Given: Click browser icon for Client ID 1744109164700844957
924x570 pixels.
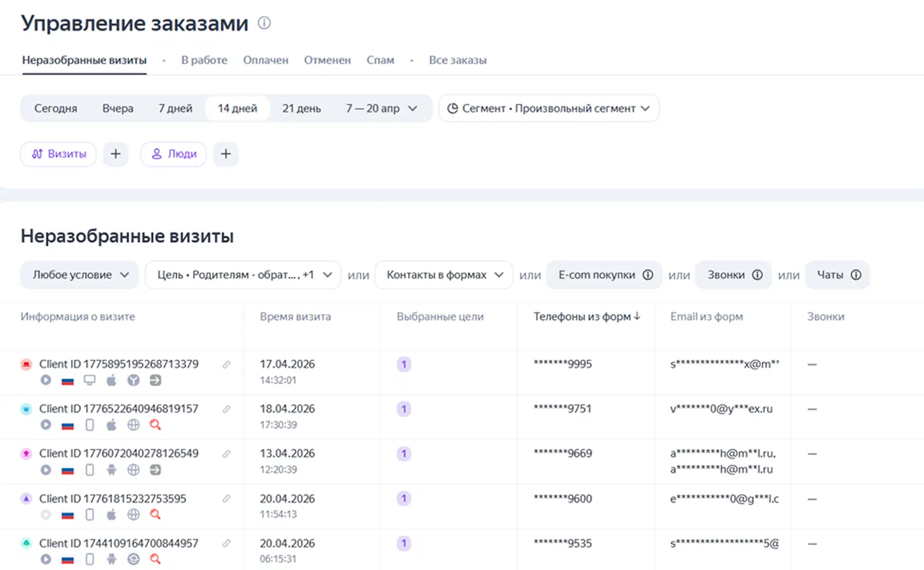Looking at the screenshot, I should tap(133, 559).
